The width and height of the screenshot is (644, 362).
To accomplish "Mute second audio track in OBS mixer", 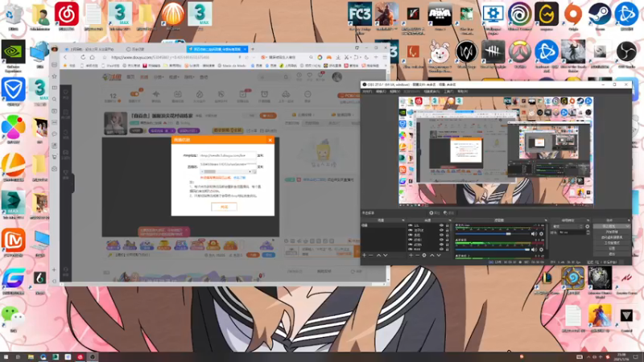I will [534, 249].
